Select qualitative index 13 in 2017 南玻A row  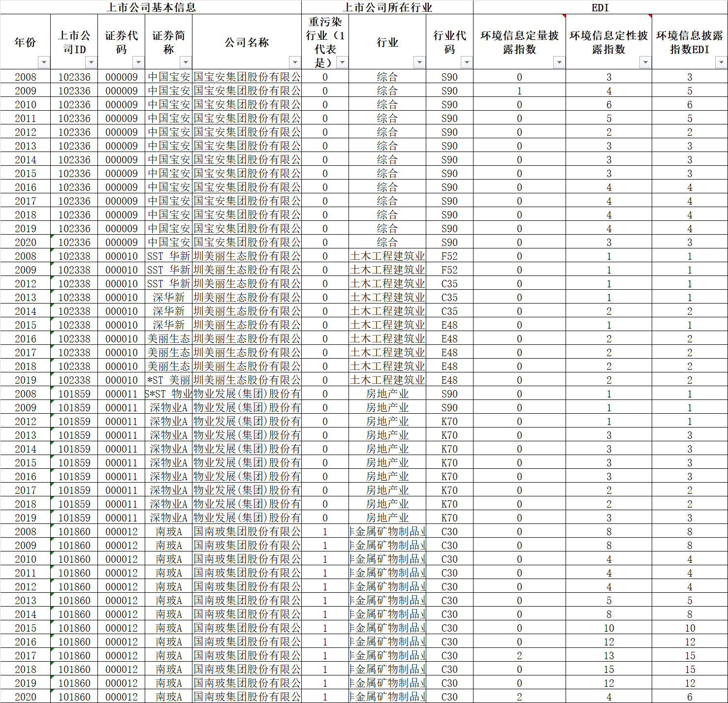[609, 656]
